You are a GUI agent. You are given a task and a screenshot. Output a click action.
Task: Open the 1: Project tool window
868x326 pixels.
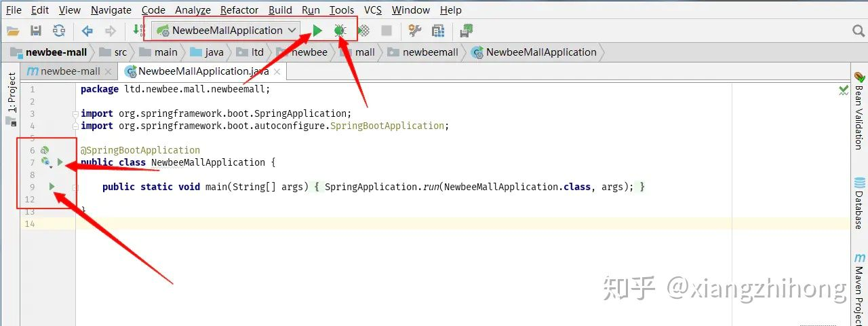(11, 92)
